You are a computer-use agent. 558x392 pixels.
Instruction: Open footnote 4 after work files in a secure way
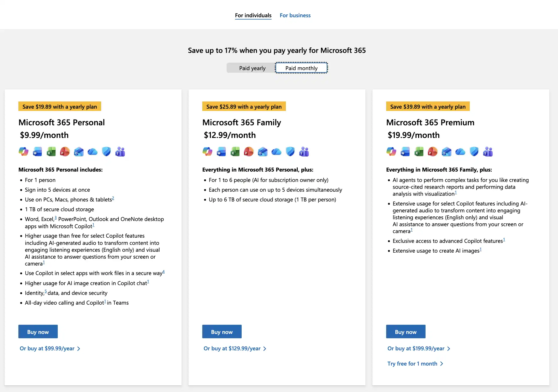pyautogui.click(x=163, y=272)
